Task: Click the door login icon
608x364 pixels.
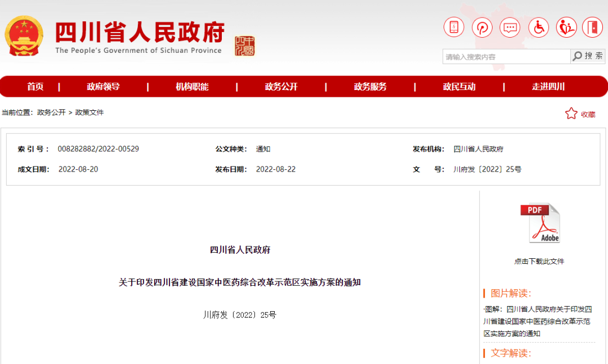Action: pos(592,27)
